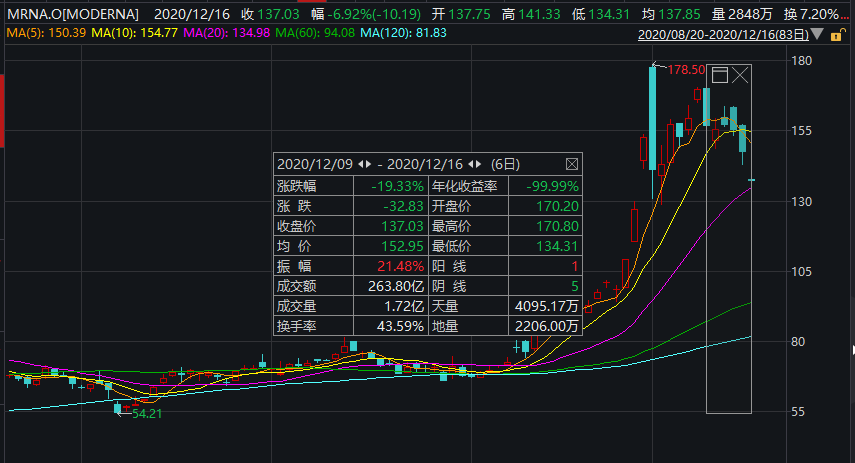Click the orange lock icon at top right
This screenshot has height=463, width=855.
[835, 35]
